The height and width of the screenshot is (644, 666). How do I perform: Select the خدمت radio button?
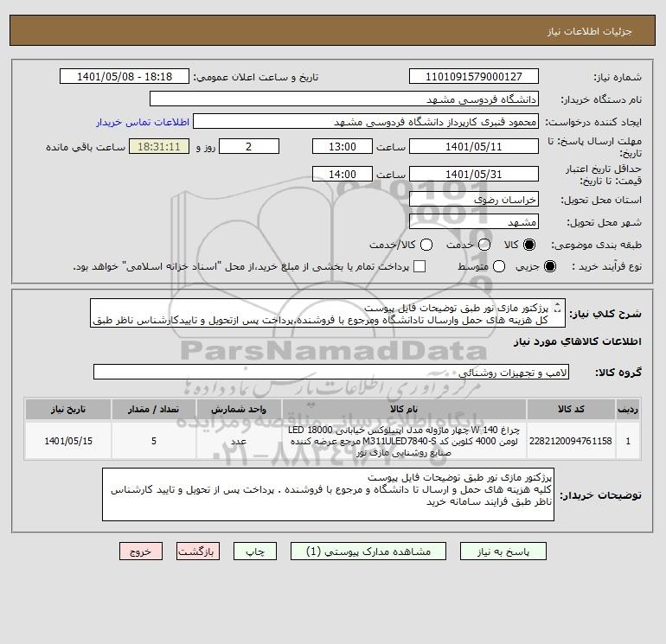pyautogui.click(x=483, y=245)
